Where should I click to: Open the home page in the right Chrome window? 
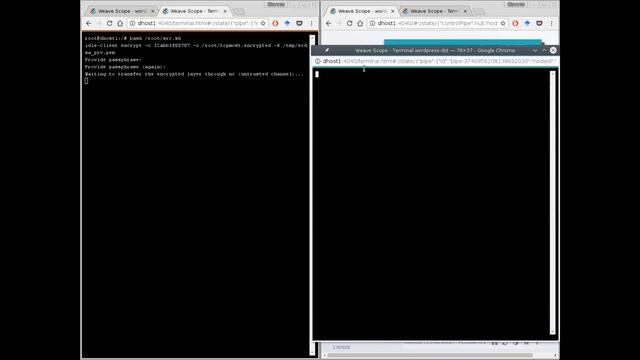coord(360,24)
